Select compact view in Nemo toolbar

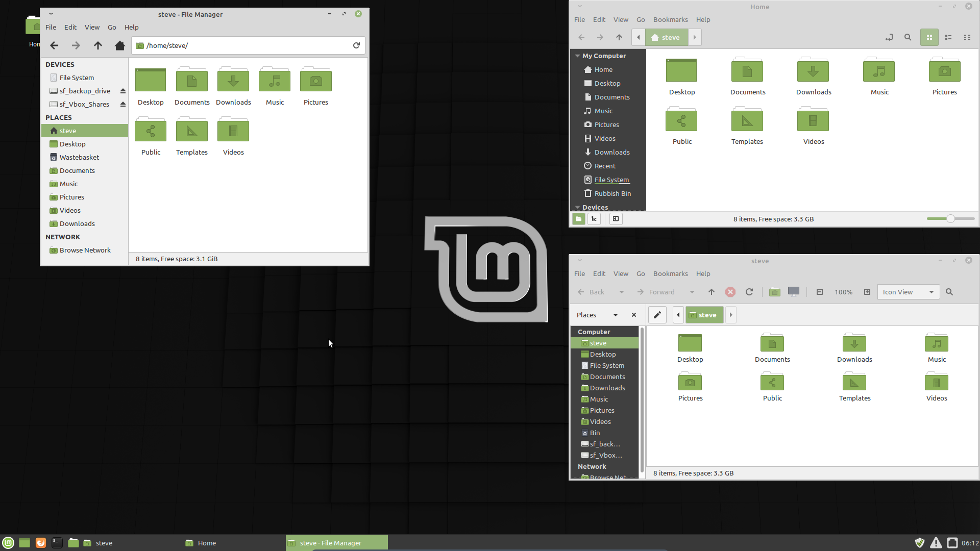coord(968,37)
